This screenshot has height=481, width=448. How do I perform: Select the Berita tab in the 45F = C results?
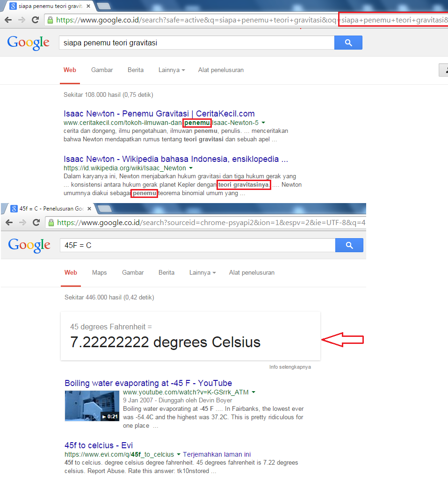point(166,272)
